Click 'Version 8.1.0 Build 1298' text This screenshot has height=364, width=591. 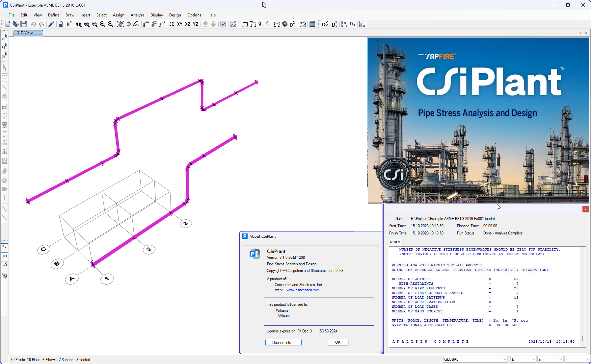(x=286, y=257)
